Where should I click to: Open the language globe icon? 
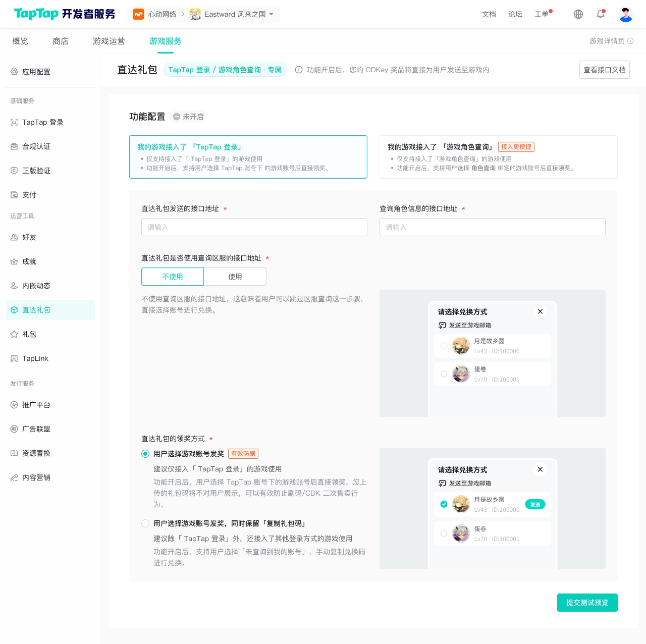tap(578, 14)
